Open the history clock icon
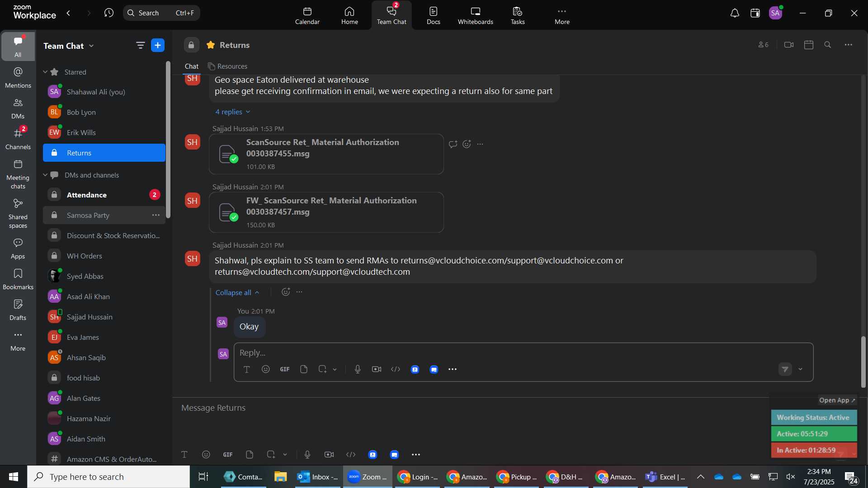868x488 pixels. pos(108,13)
